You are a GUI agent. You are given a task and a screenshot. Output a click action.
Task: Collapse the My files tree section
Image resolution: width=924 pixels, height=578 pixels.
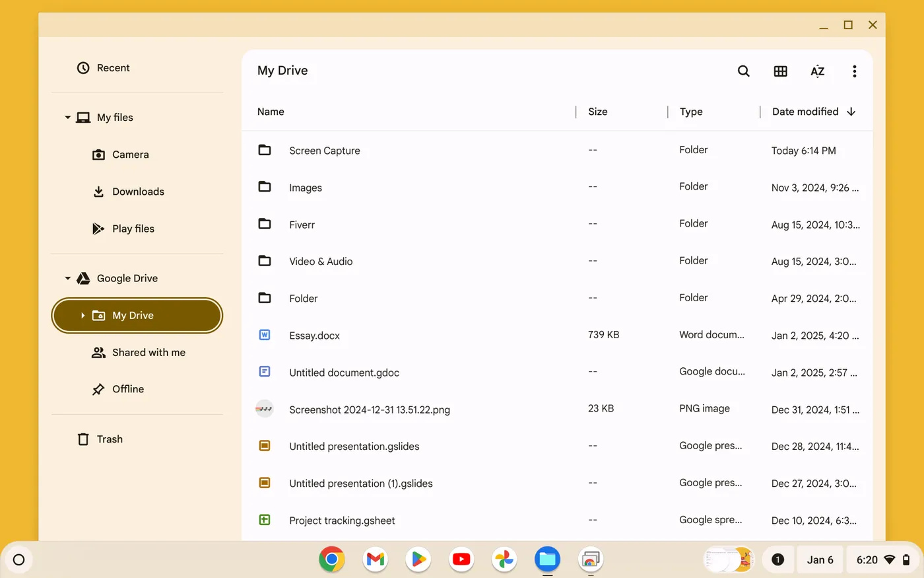[67, 118]
